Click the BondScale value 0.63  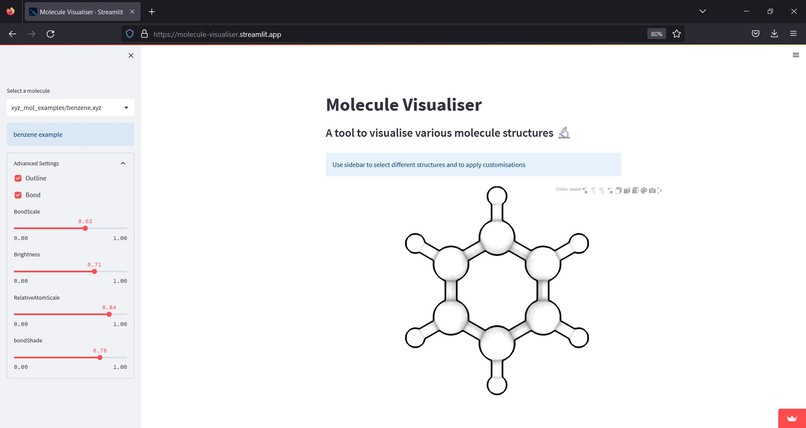point(85,221)
